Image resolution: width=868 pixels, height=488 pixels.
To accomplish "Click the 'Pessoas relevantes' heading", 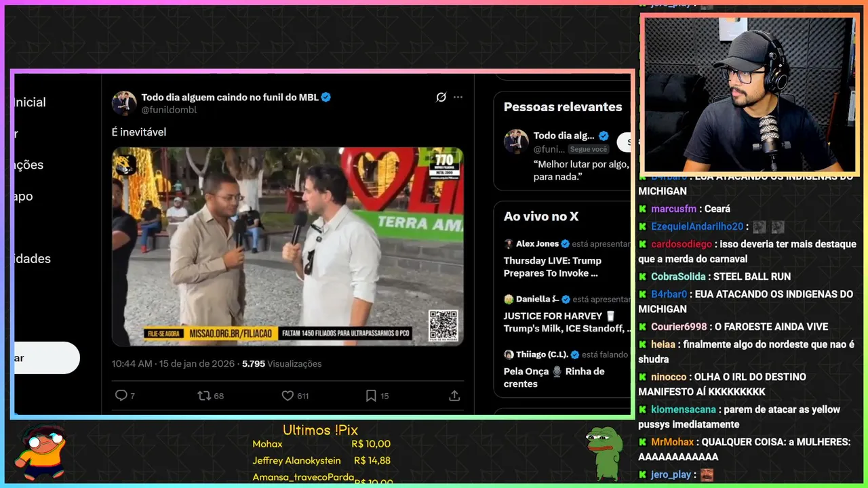I will [563, 107].
